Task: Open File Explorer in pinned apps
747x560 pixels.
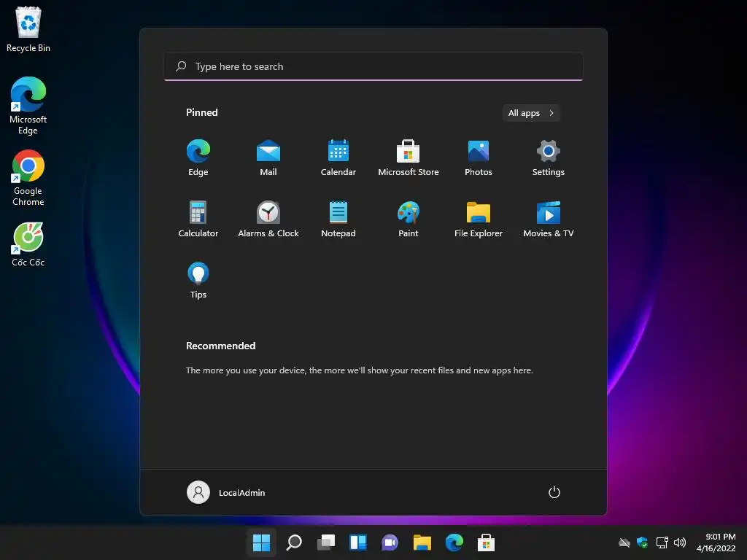Action: (479, 219)
